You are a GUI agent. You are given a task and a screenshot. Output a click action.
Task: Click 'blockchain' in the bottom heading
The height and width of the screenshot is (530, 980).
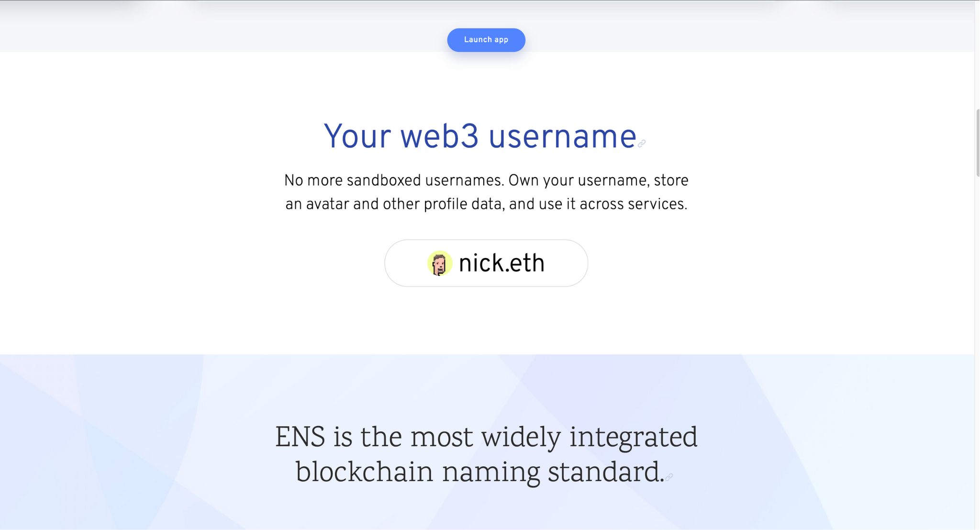click(x=364, y=473)
